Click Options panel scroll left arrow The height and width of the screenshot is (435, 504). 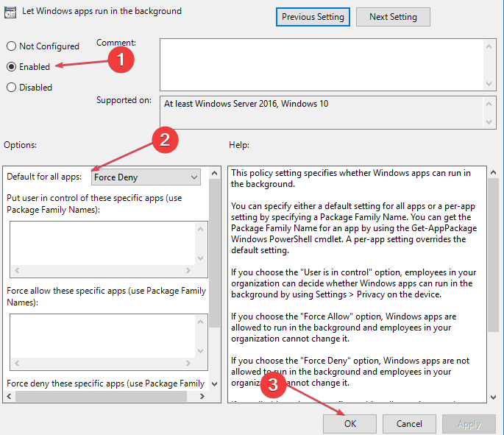pos(9,397)
